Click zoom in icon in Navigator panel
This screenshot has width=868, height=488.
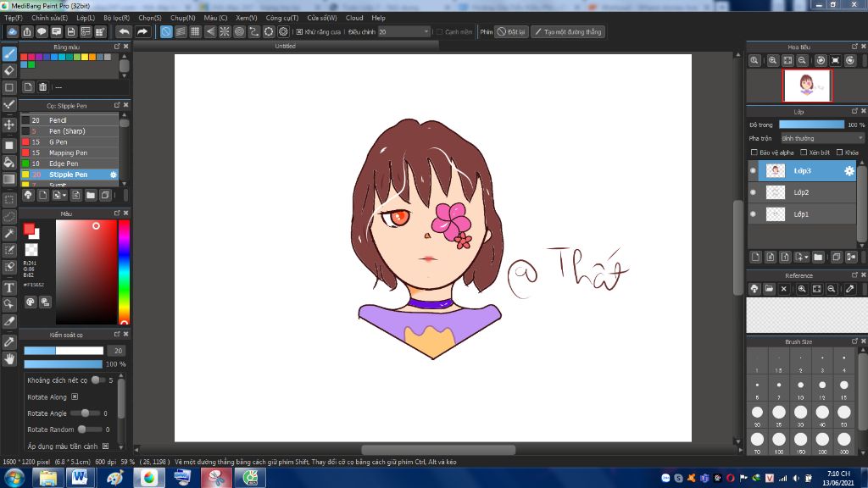773,60
